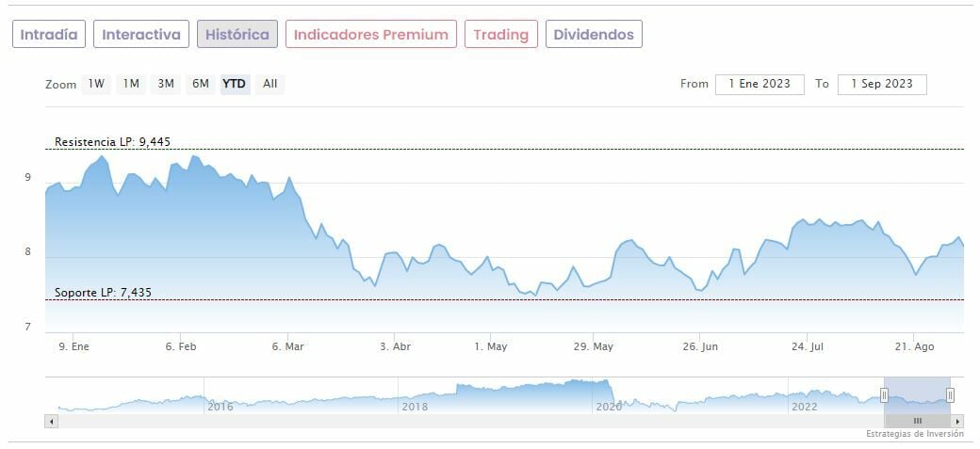The image size is (980, 449).
Task: Open the Estrategias de Inversión credit link
Action: click(x=914, y=434)
